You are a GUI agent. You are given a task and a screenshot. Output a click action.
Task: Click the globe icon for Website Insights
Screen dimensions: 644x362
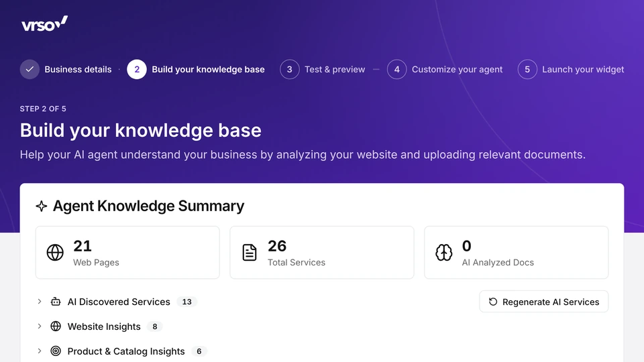56,326
